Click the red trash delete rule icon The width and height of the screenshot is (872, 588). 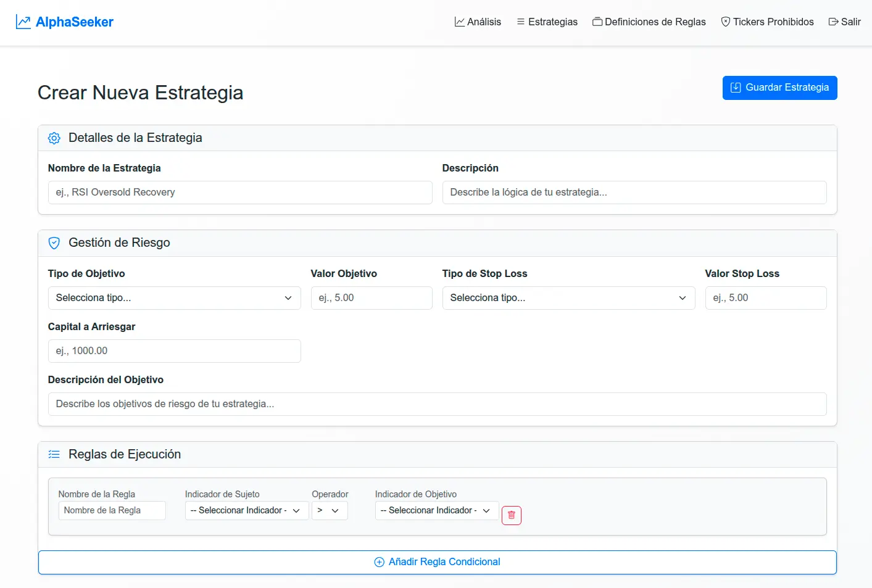click(x=512, y=515)
